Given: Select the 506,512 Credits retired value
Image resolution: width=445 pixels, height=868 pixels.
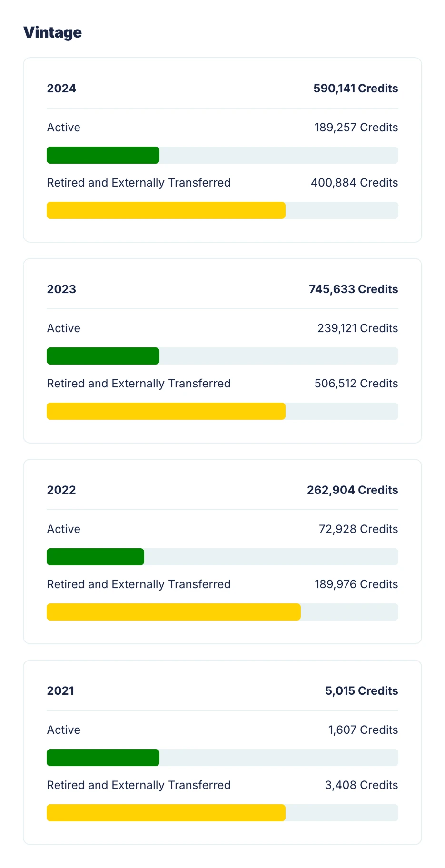Looking at the screenshot, I should click(356, 384).
